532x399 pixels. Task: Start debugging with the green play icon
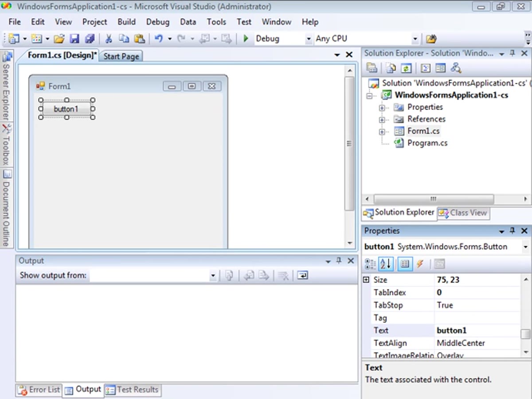tap(246, 39)
